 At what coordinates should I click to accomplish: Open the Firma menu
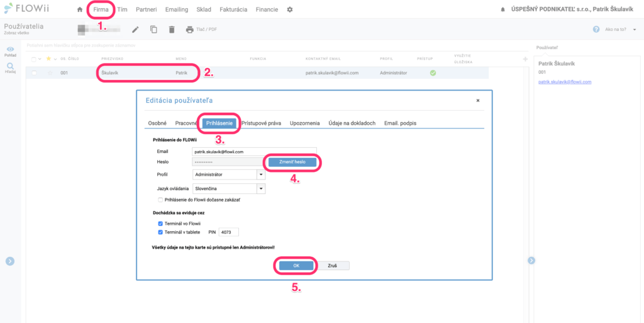pyautogui.click(x=101, y=9)
